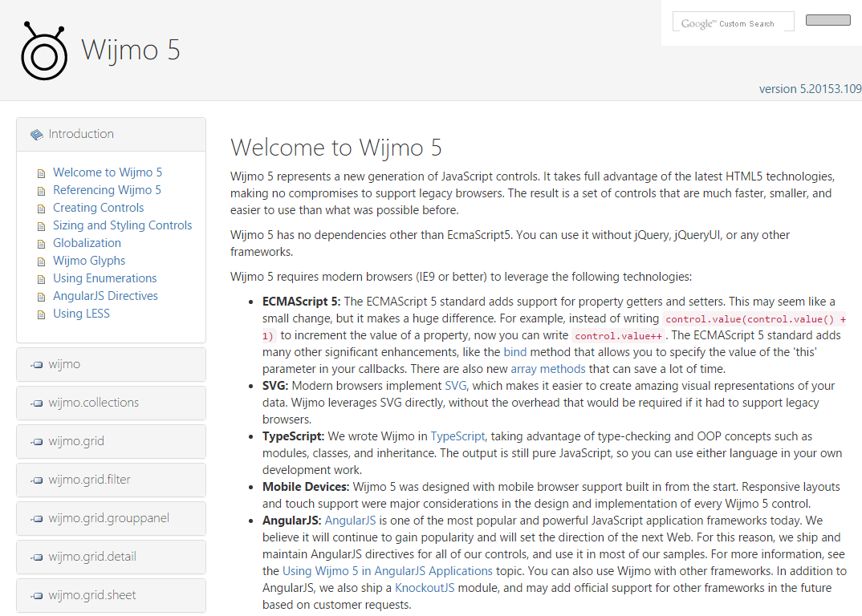Click module icon beside wijmo.grid.detail
Viewport: 862px width, 616px height.
point(37,557)
